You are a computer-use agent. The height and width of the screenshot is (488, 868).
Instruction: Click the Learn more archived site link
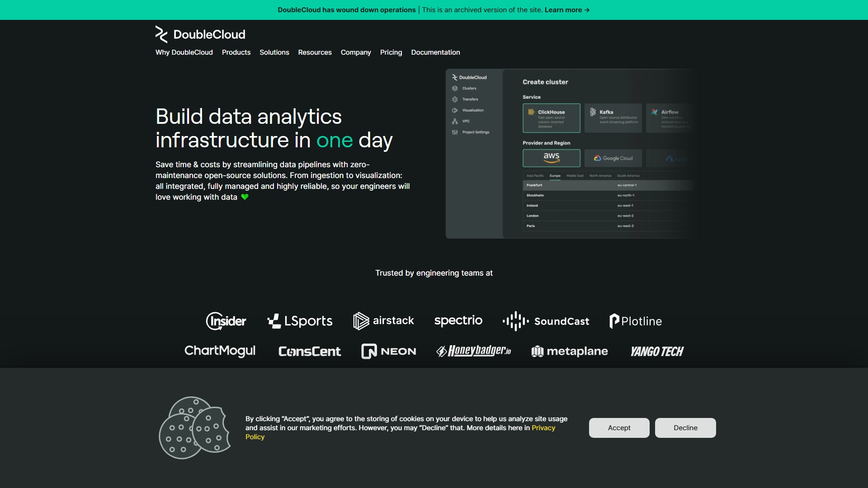click(x=567, y=9)
